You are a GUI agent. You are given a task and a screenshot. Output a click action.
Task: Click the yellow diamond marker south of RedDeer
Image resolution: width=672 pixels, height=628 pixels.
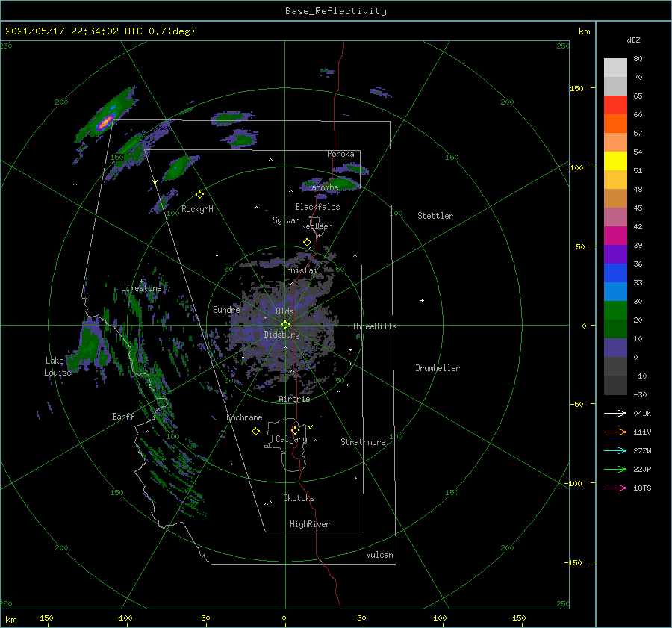[308, 243]
